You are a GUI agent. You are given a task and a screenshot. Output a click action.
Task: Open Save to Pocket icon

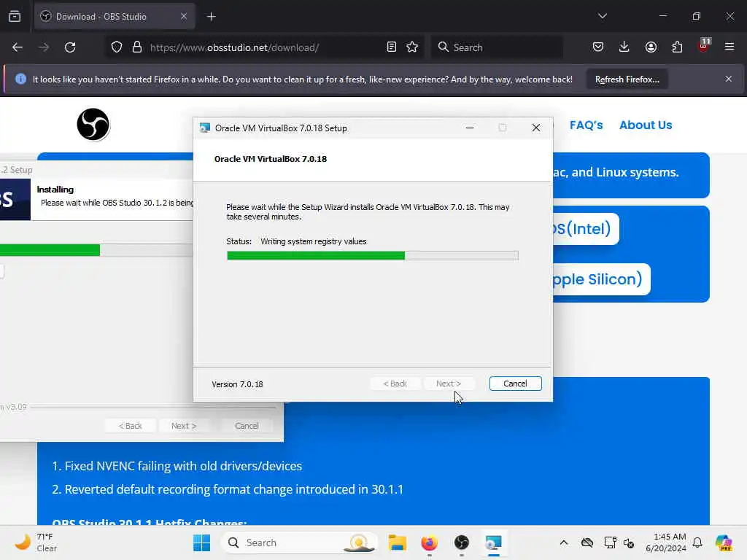(598, 47)
